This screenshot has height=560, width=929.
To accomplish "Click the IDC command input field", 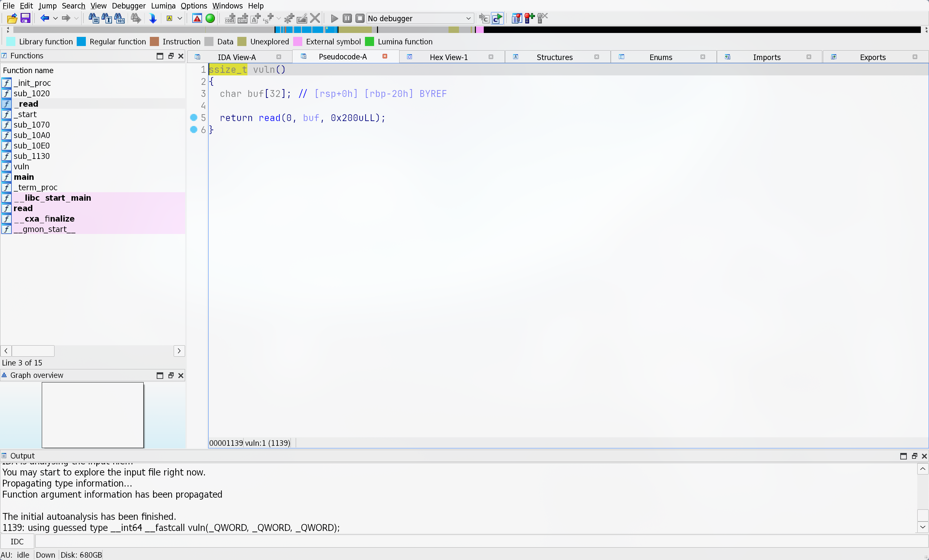I will point(479,541).
